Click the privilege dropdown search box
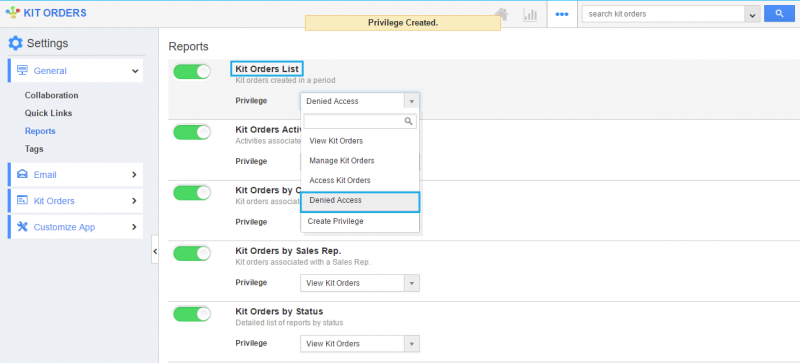The image size is (800, 363). (360, 122)
